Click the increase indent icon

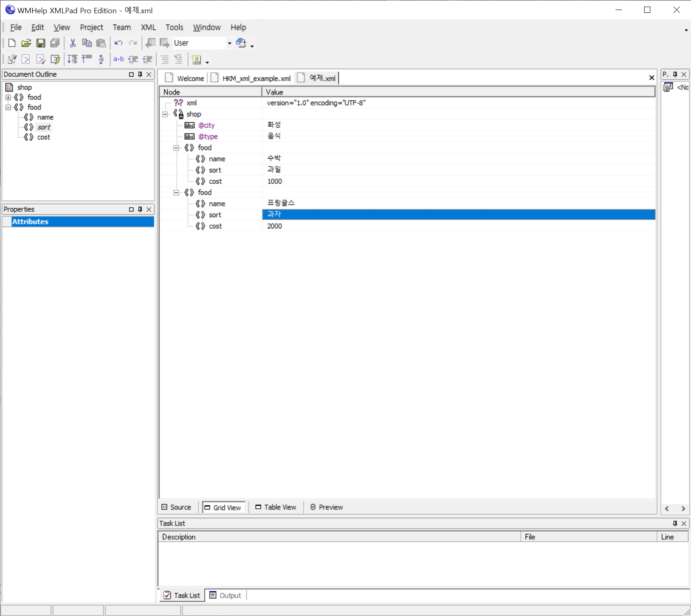[147, 59]
